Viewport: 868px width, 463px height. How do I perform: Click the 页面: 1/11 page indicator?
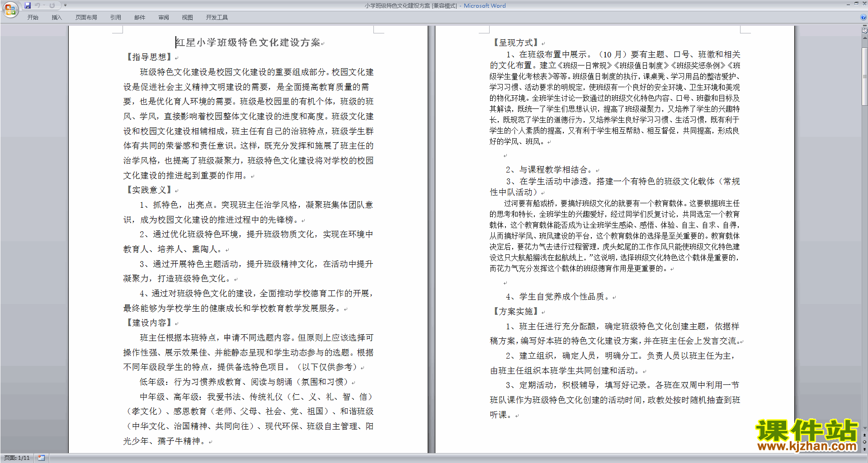point(17,458)
